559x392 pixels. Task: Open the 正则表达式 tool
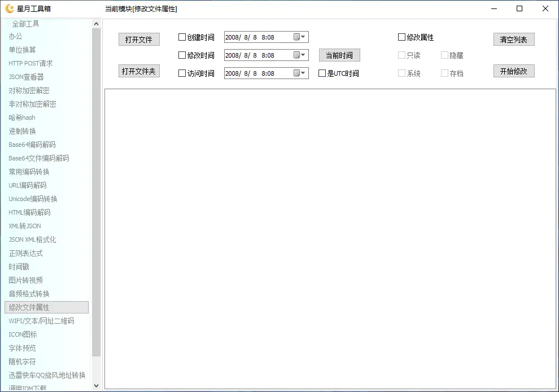25,253
